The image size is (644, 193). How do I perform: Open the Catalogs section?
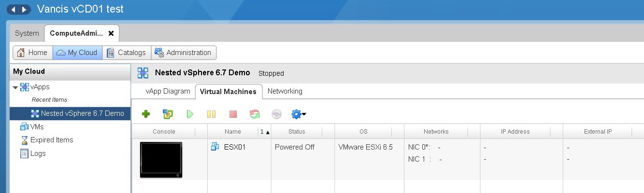[x=127, y=53]
